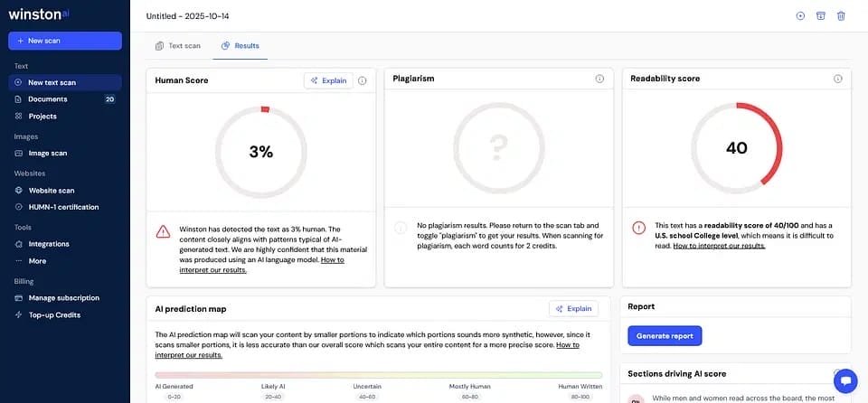Click the Winston AI logo
Viewport: 868px width, 403px height.
pyautogui.click(x=38, y=14)
